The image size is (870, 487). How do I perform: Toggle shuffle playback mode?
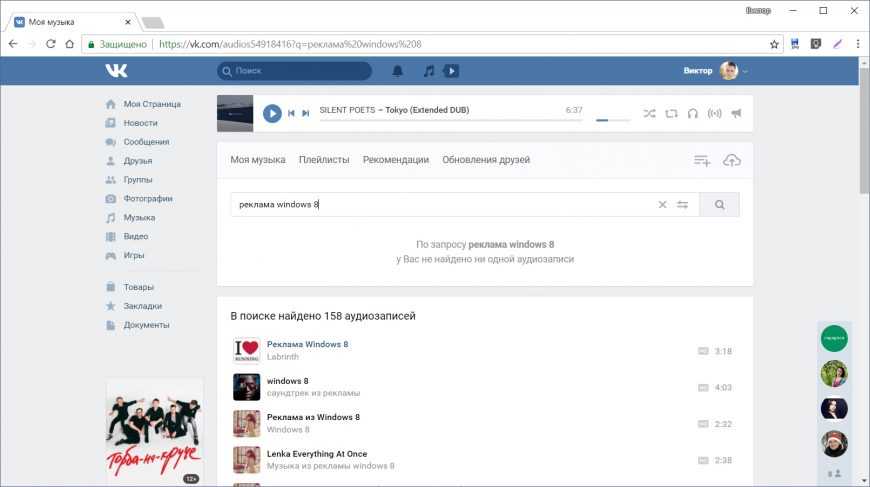[x=649, y=113]
